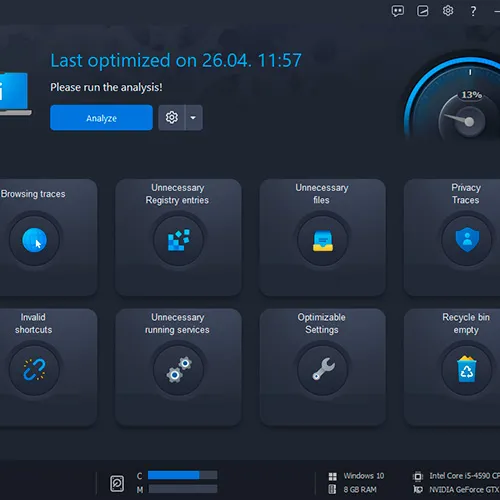This screenshot has height=500, width=500.
Task: Click the M memory usage bar
Action: (x=183, y=489)
